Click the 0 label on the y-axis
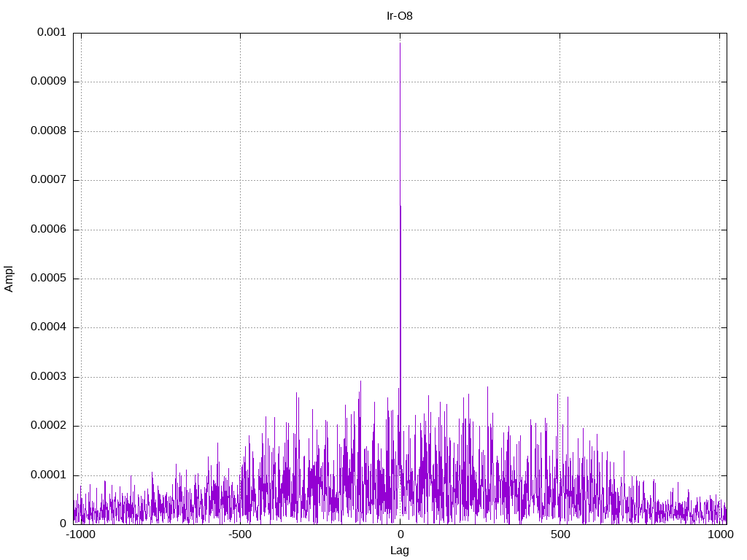This screenshot has width=747, height=560. coord(63,524)
